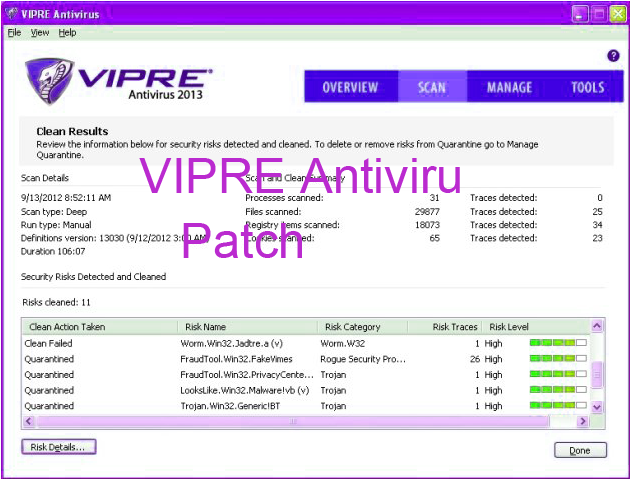Select the FraudTool.Win32.PrivacyCente... risk name
The image size is (630, 479).
(247, 375)
